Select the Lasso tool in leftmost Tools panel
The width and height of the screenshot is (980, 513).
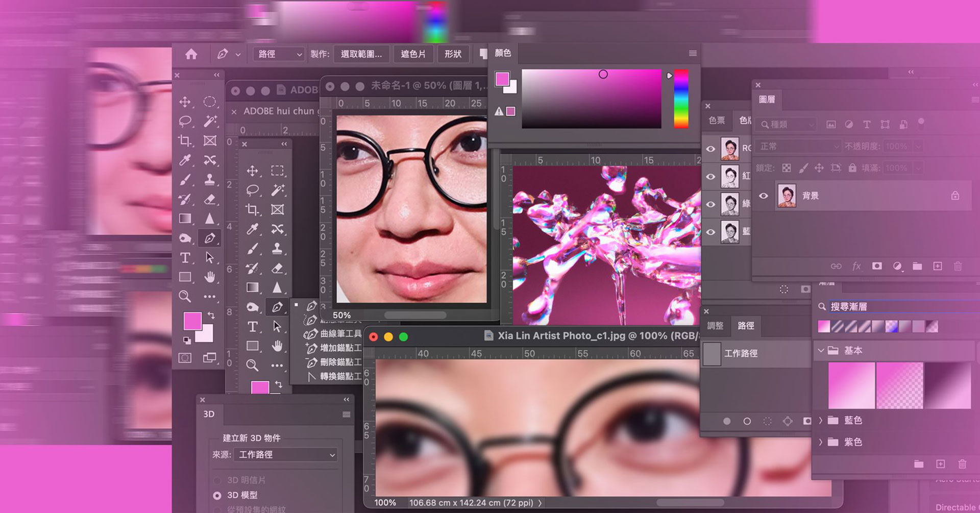(185, 121)
